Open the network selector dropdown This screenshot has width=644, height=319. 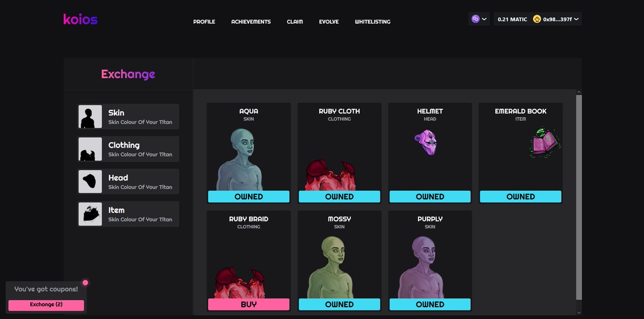click(479, 19)
